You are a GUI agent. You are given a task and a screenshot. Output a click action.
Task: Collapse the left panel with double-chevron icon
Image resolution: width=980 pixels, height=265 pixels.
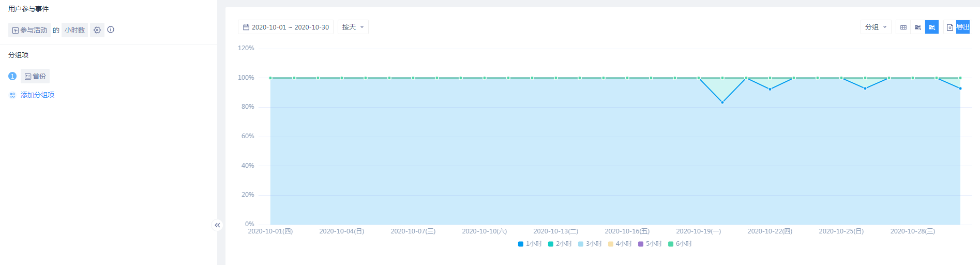point(217,225)
